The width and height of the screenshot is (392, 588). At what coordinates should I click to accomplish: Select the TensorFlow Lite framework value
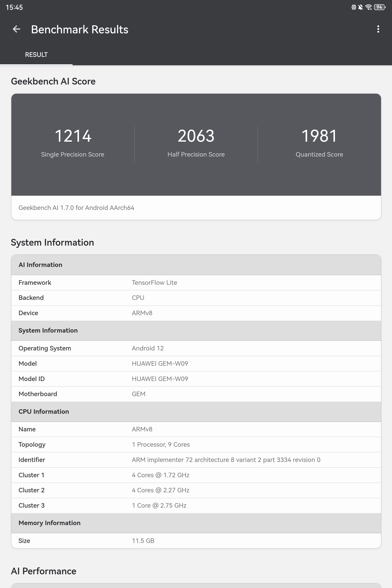(154, 283)
